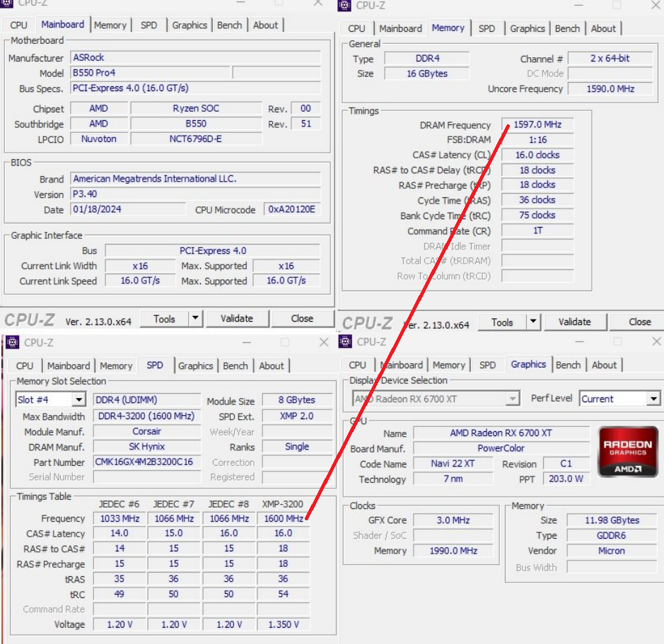Minimize the Graphics CPU-Z window

[x=580, y=341]
